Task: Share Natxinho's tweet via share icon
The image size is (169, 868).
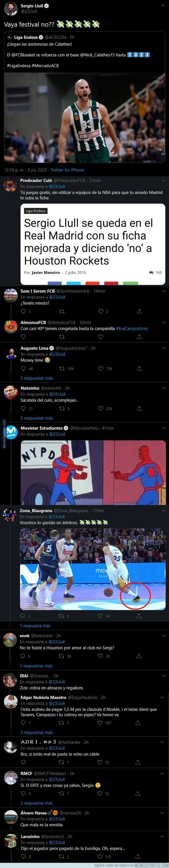Action: 139,408
